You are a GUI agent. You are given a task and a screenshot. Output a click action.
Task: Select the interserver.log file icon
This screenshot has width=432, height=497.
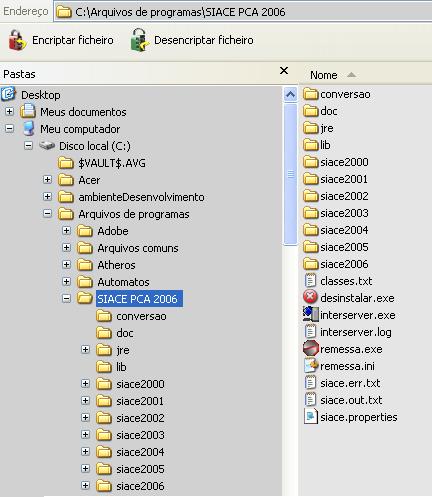point(310,331)
